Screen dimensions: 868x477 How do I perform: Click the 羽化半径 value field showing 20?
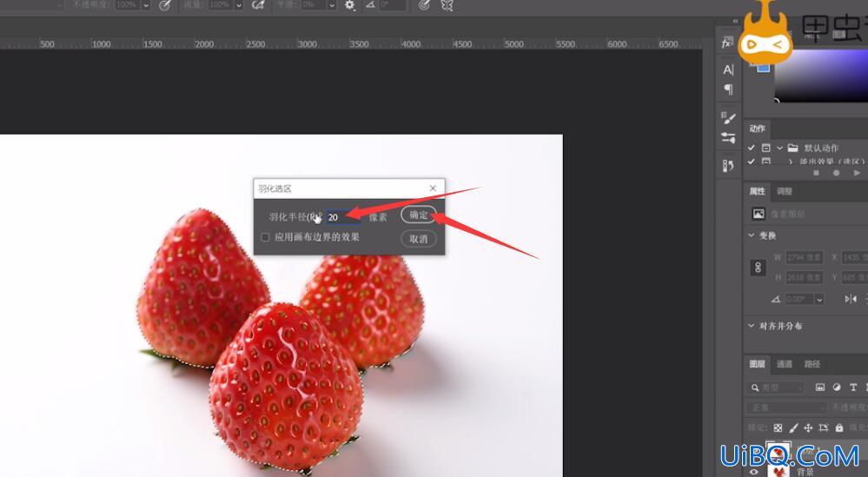point(343,217)
